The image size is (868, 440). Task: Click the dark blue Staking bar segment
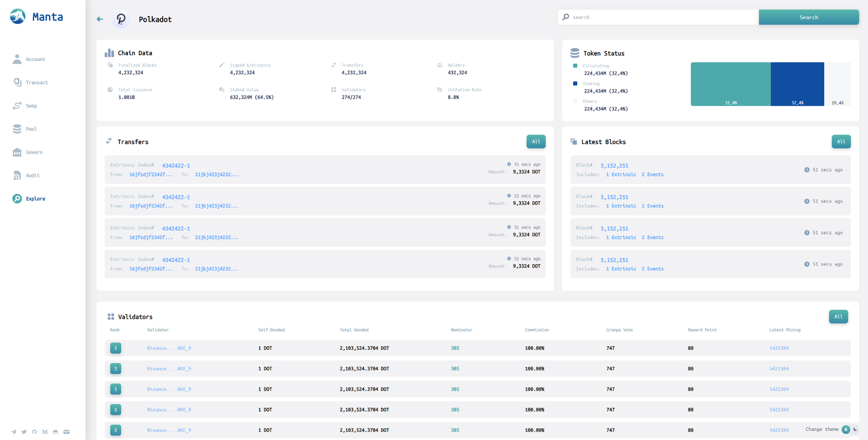point(797,84)
